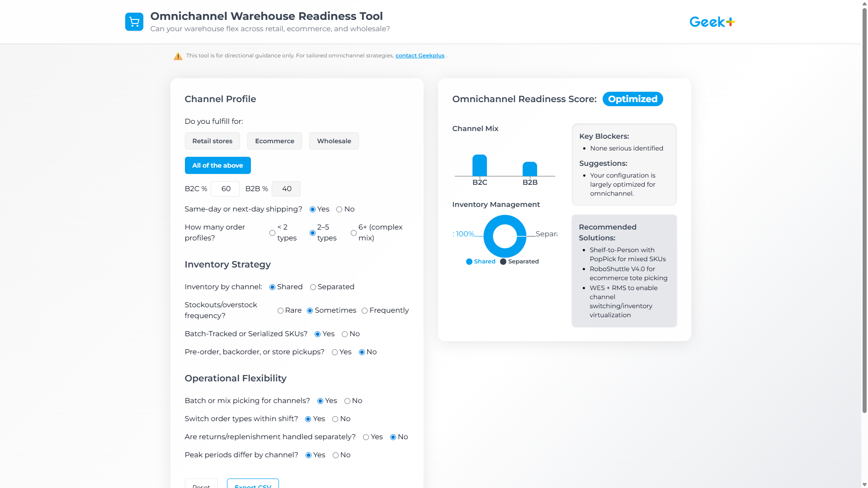
Task: Select the Wholesale channel button
Action: [334, 141]
